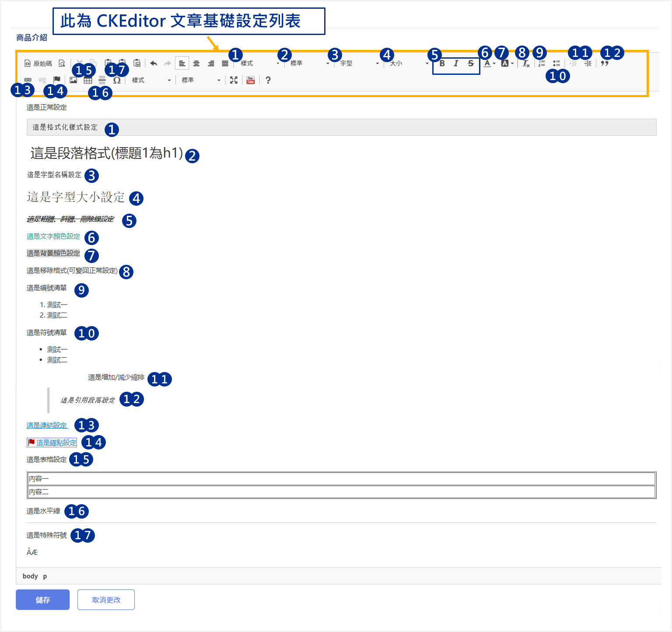Click the 儲存 save button
This screenshot has height=632, width=672.
43,600
